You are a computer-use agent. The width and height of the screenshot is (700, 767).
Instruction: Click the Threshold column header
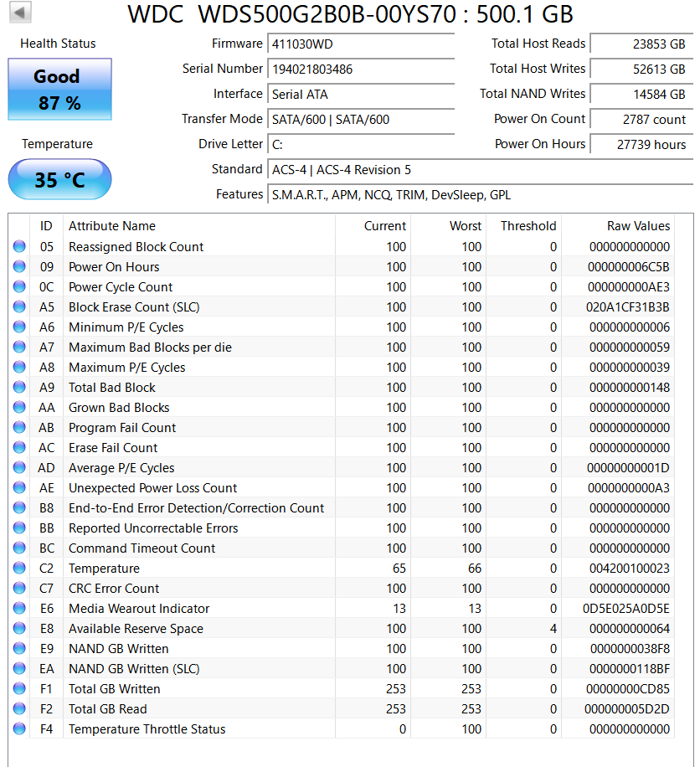(x=524, y=226)
